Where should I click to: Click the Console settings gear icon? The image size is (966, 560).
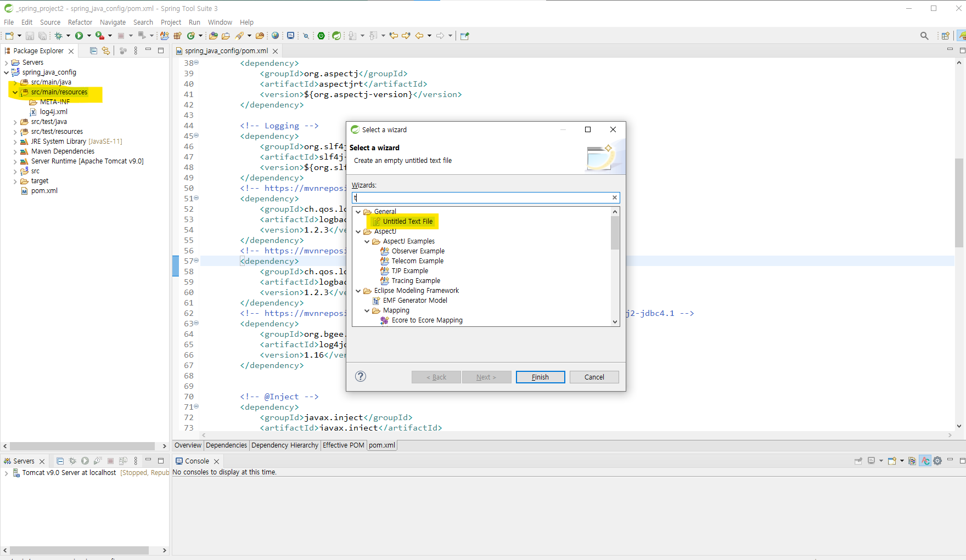click(x=937, y=461)
